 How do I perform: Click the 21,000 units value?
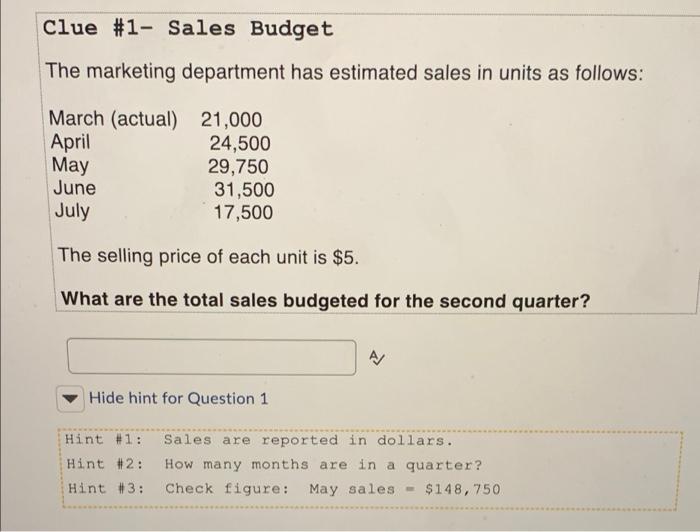231,120
